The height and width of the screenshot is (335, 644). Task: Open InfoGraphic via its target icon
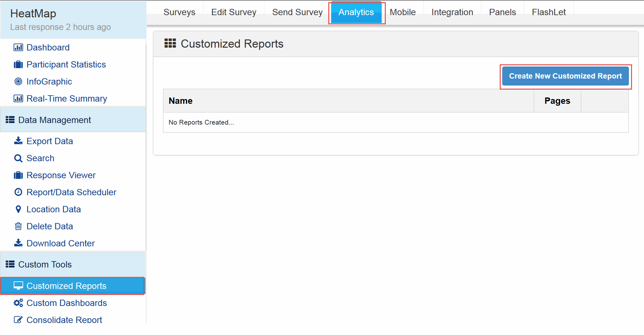coord(19,81)
